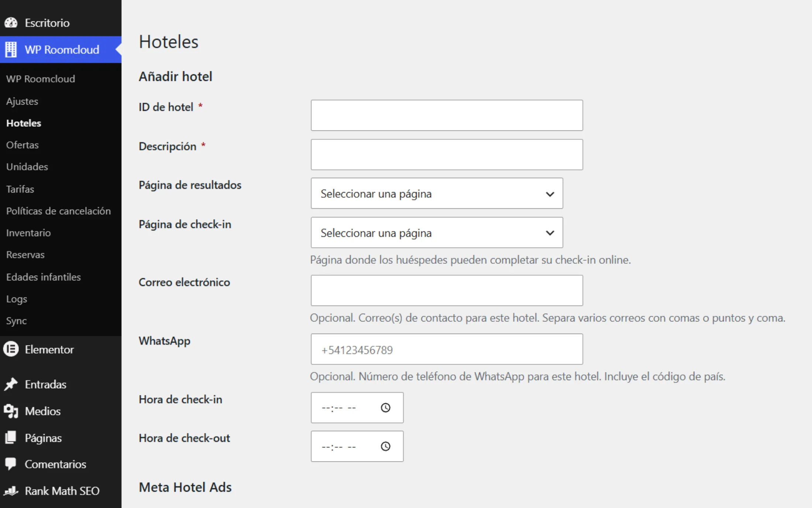Open the Ajustes submenu item
This screenshot has width=812, height=508.
(22, 101)
